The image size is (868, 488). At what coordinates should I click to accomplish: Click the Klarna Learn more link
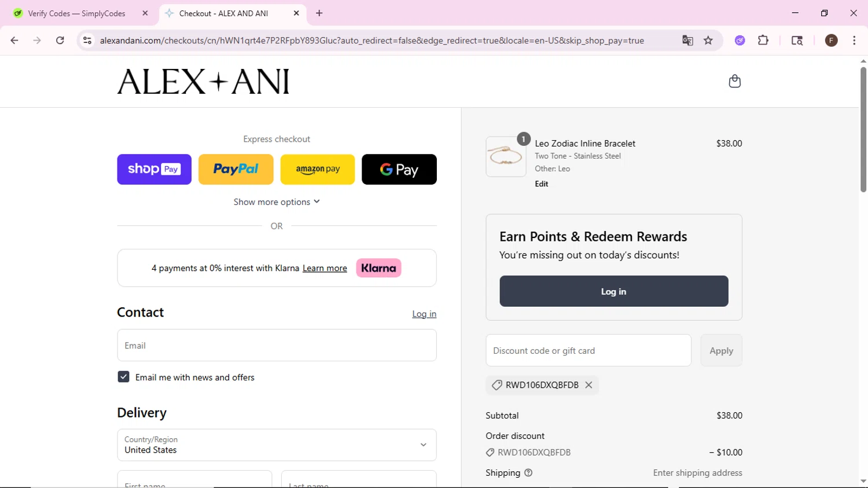coord(325,268)
